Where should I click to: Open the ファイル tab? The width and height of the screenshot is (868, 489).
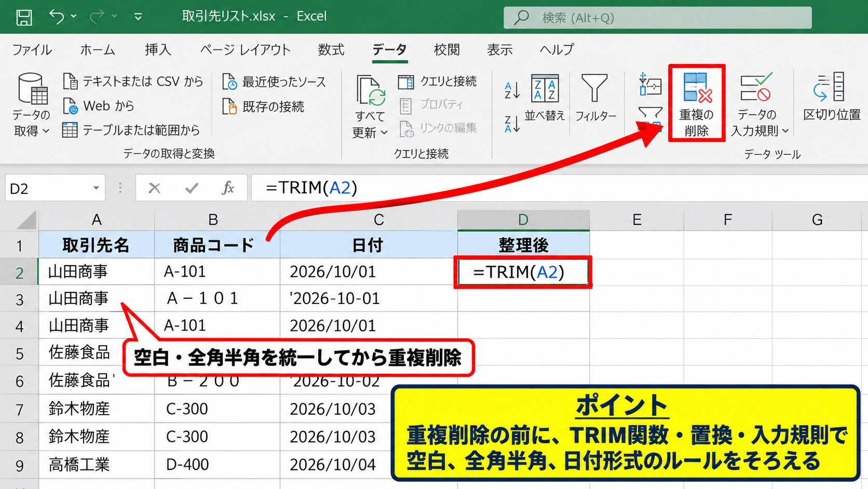coord(32,50)
